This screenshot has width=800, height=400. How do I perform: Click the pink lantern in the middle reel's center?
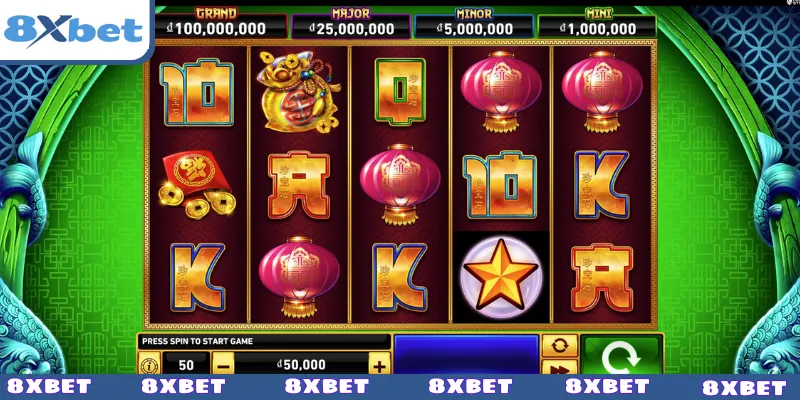point(400,184)
